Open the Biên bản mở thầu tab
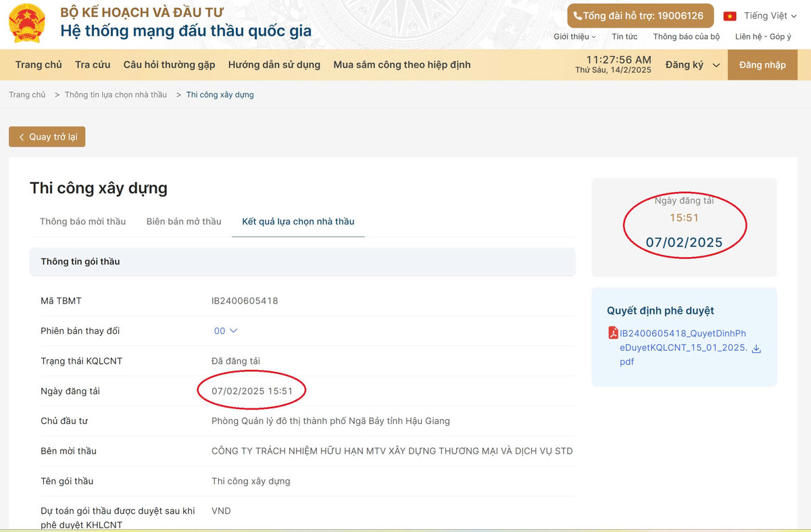Image resolution: width=811 pixels, height=532 pixels. tap(183, 221)
